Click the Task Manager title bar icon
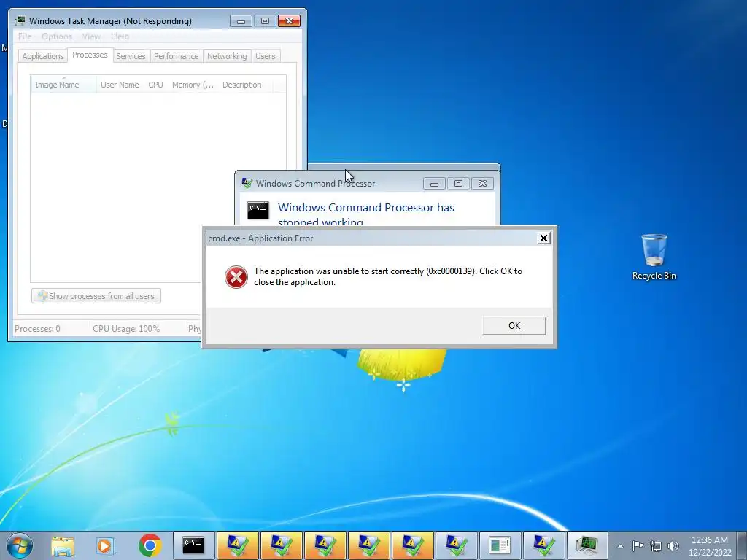The width and height of the screenshot is (747, 560). click(20, 20)
